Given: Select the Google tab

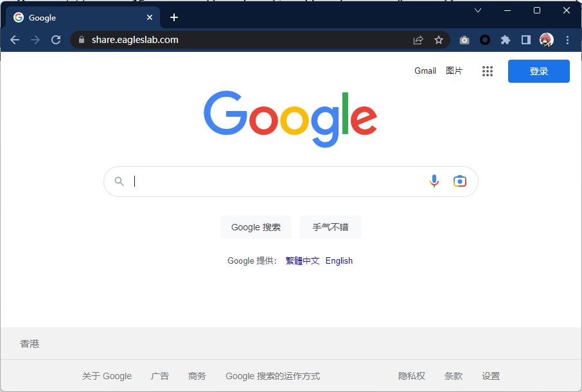Looking at the screenshot, I should (x=84, y=17).
